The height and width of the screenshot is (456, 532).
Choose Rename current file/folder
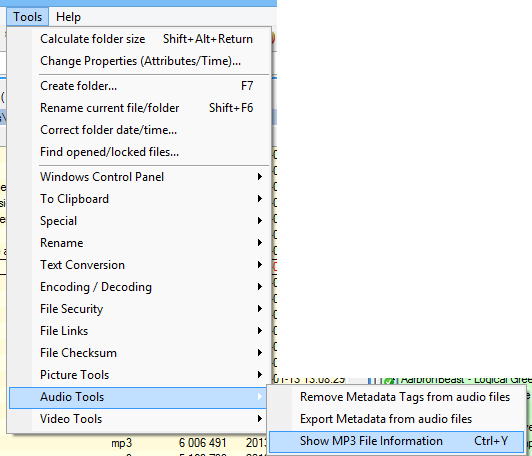(x=139, y=108)
